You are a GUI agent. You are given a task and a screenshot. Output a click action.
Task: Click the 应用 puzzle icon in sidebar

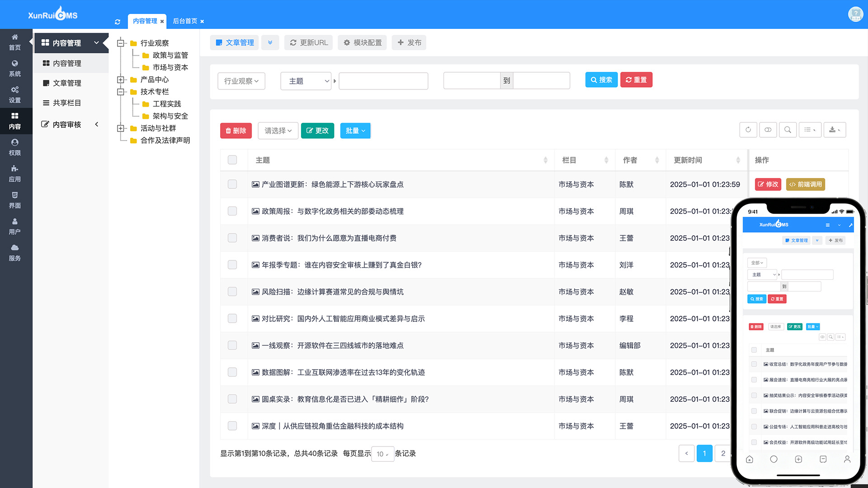click(15, 174)
